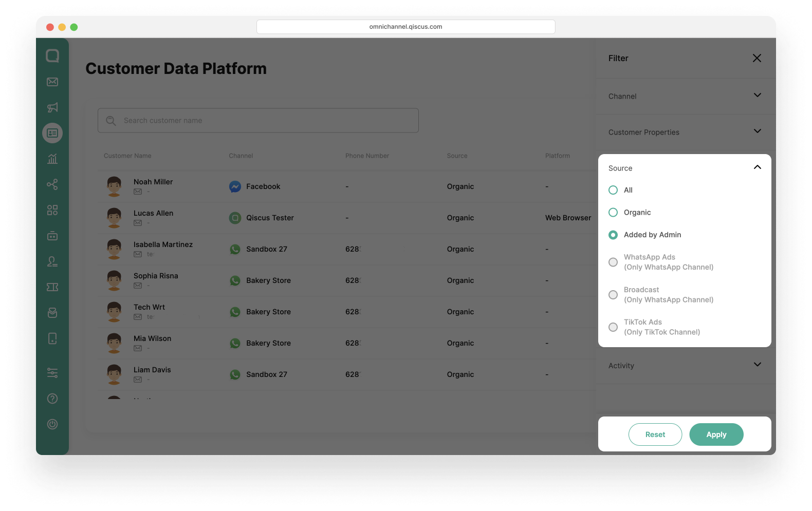Click the WhatsApp icon in Liam Davis row

pyautogui.click(x=235, y=375)
